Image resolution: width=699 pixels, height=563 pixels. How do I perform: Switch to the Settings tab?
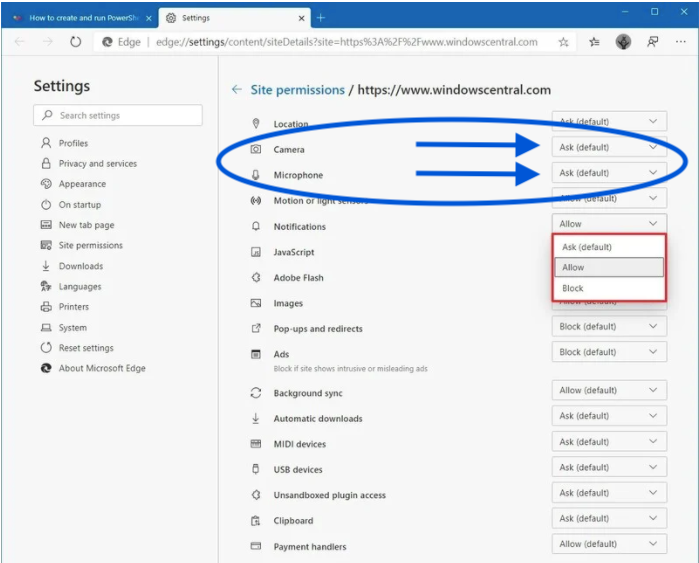click(x=234, y=18)
